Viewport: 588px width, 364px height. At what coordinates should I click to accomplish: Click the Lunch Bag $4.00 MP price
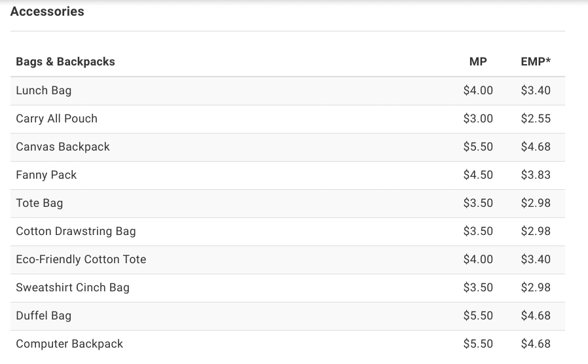pyautogui.click(x=478, y=90)
